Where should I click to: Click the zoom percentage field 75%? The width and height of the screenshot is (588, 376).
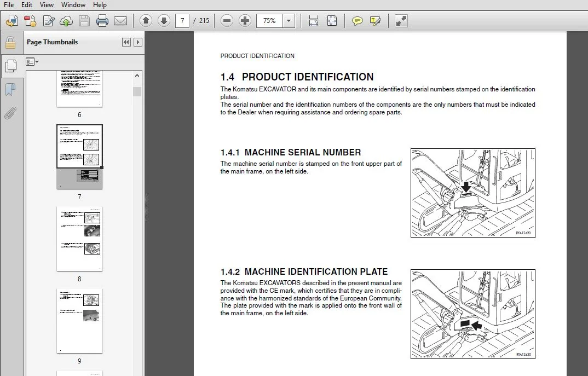coord(269,21)
